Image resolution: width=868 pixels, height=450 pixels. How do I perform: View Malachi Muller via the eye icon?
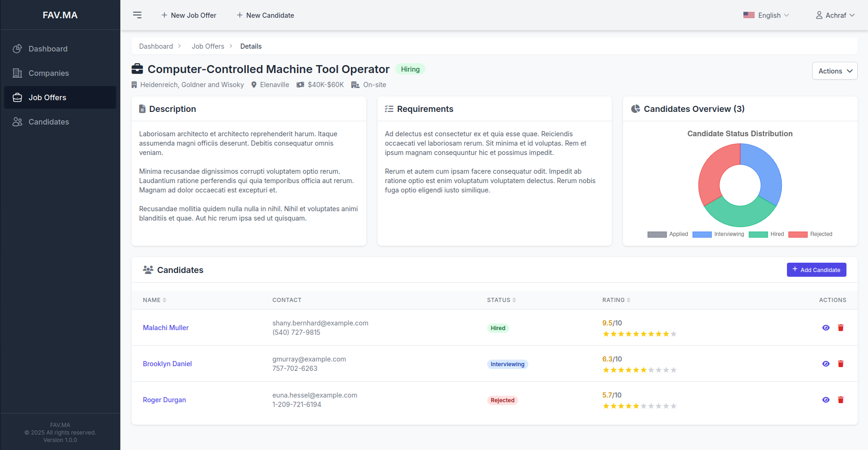826,328
